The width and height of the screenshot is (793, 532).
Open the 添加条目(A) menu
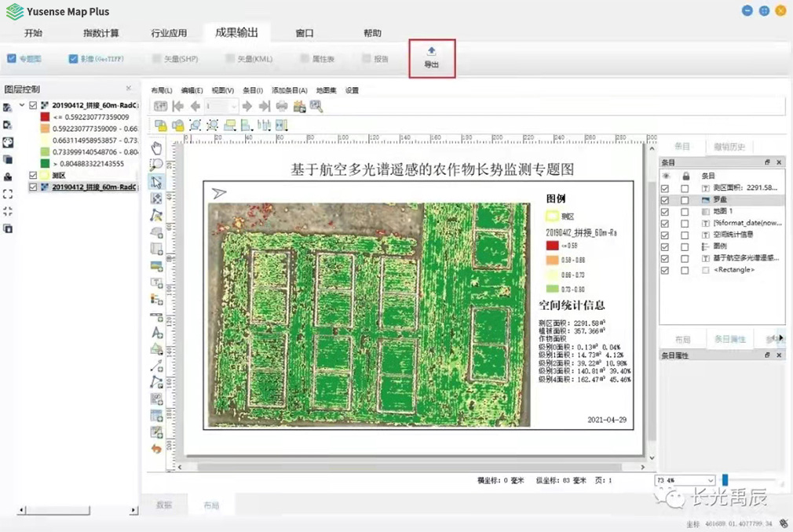pyautogui.click(x=289, y=90)
